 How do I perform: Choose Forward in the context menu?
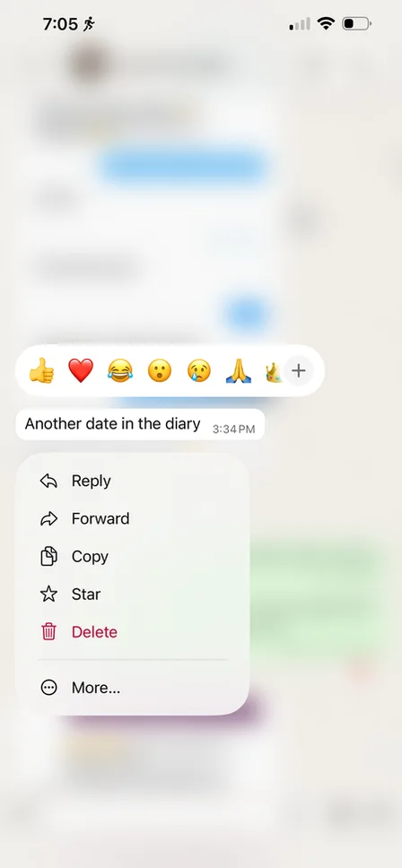coord(132,518)
